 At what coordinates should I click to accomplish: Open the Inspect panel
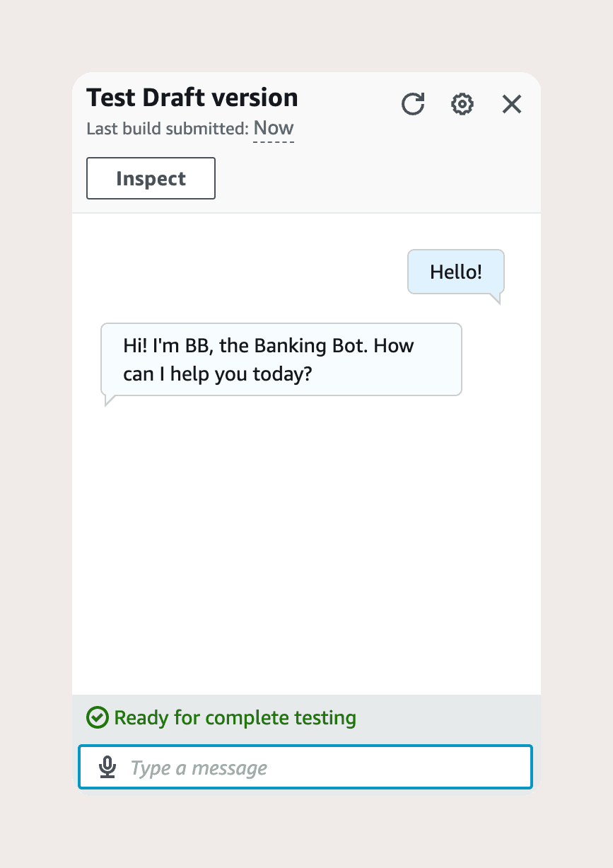click(x=150, y=178)
